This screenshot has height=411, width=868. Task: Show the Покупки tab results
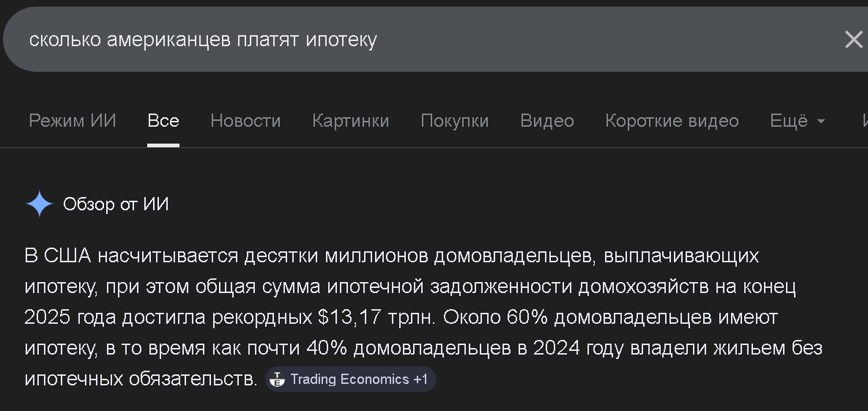454,121
